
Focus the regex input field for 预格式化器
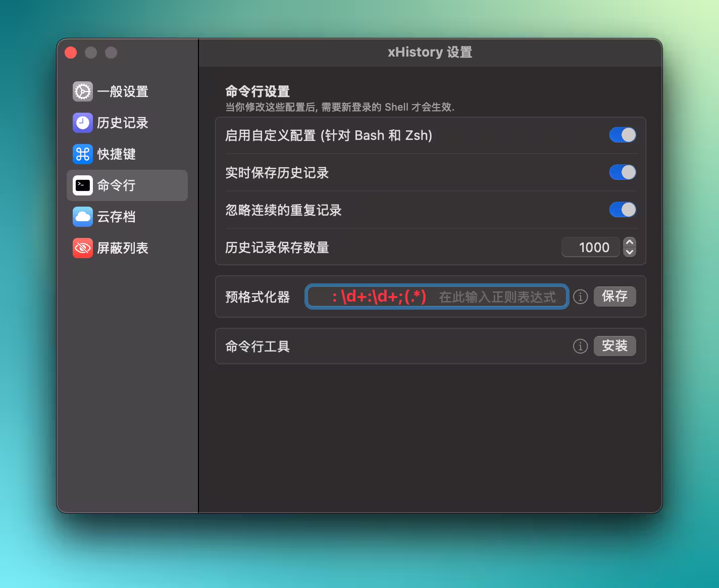pyautogui.click(x=437, y=297)
